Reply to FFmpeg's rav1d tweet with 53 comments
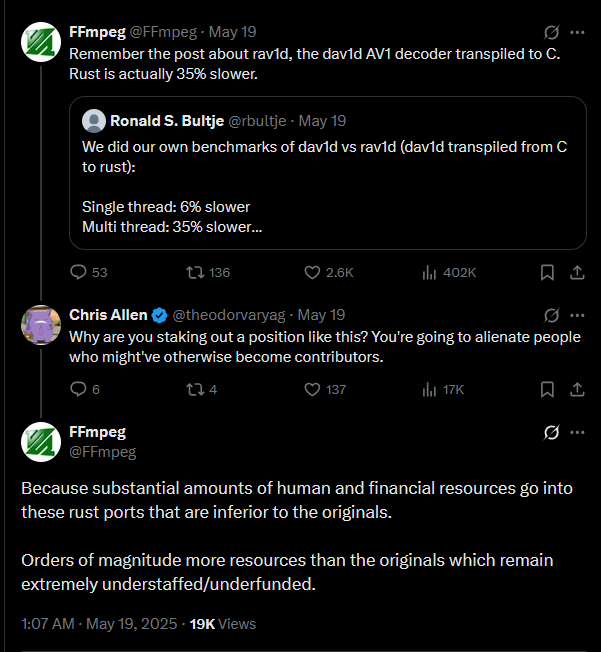This screenshot has height=652, width=601. click(88, 272)
